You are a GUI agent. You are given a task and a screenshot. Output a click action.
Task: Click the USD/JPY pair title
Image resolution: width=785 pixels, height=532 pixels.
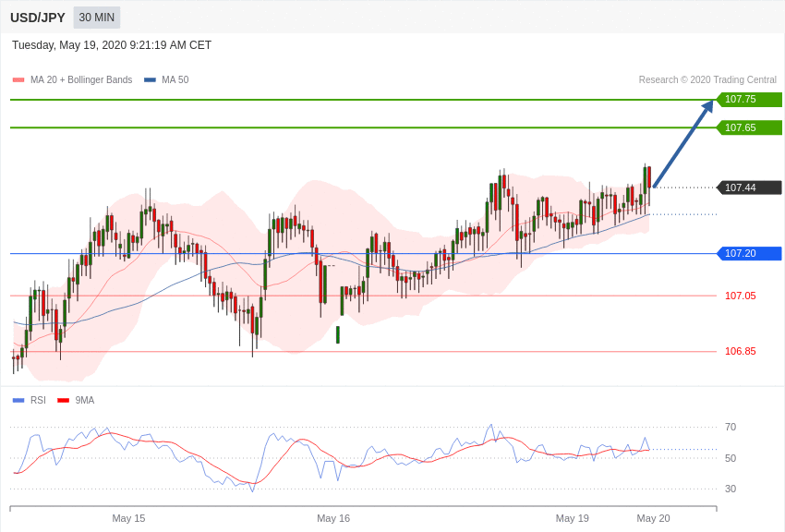38,18
